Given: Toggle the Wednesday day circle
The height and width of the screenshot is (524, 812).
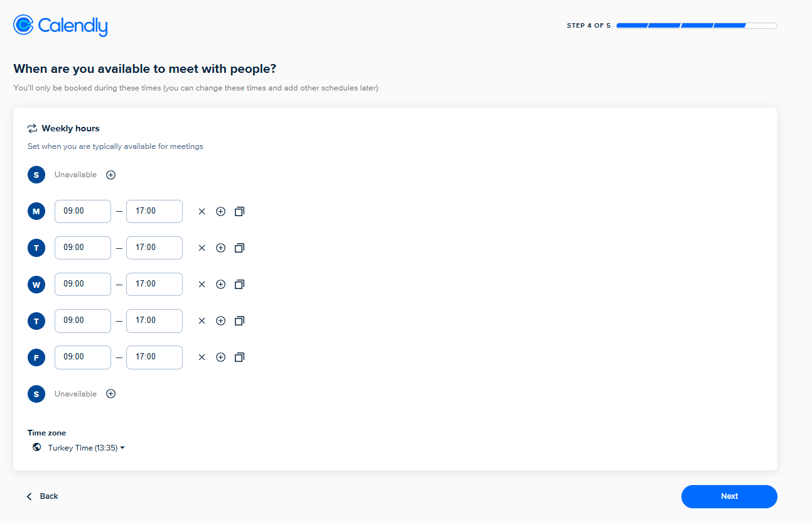Looking at the screenshot, I should point(36,285).
